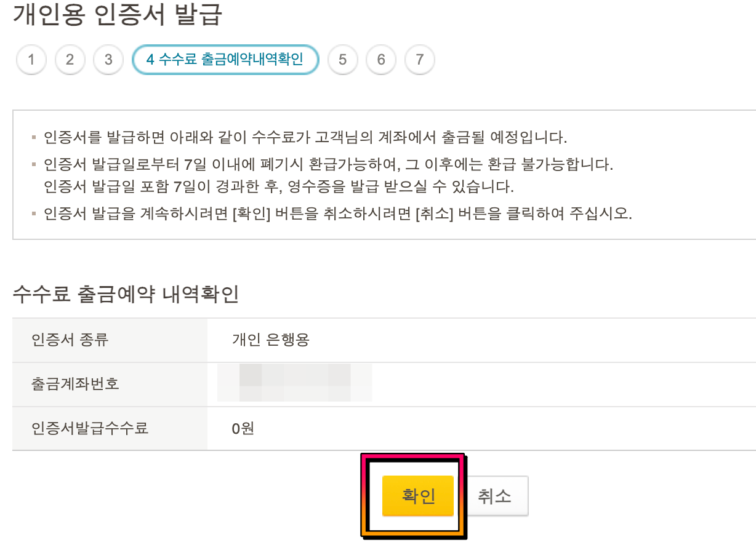Click the yellow 확인 confirm button
Screen dimensions: 756x550
[x=417, y=496]
